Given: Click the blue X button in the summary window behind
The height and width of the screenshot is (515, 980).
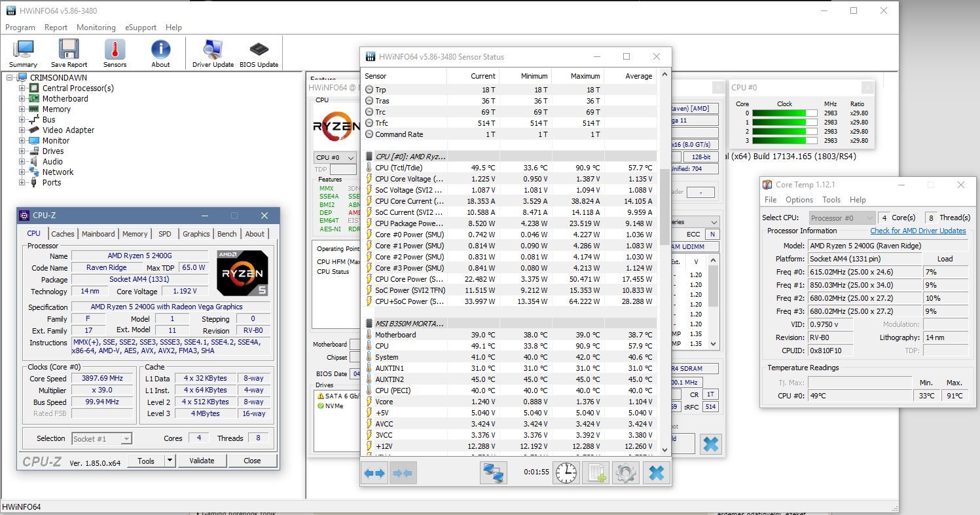Looking at the screenshot, I should [x=710, y=444].
